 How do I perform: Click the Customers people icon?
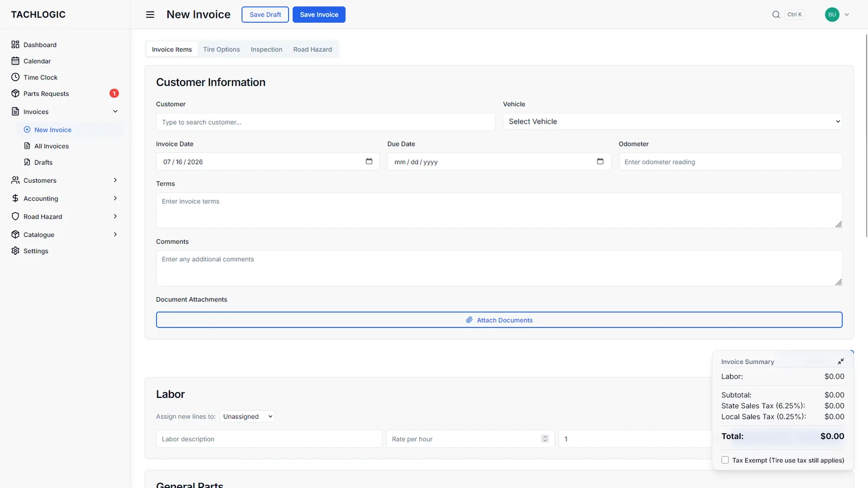pos(15,180)
